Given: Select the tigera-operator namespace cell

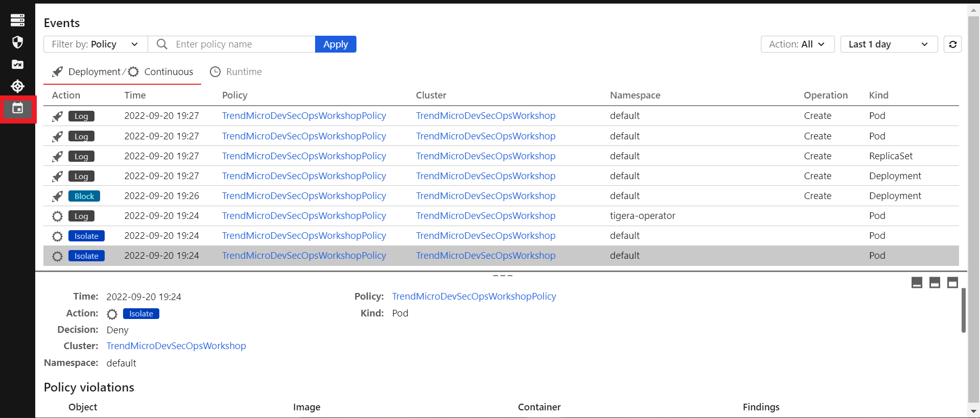Looking at the screenshot, I should [x=642, y=216].
